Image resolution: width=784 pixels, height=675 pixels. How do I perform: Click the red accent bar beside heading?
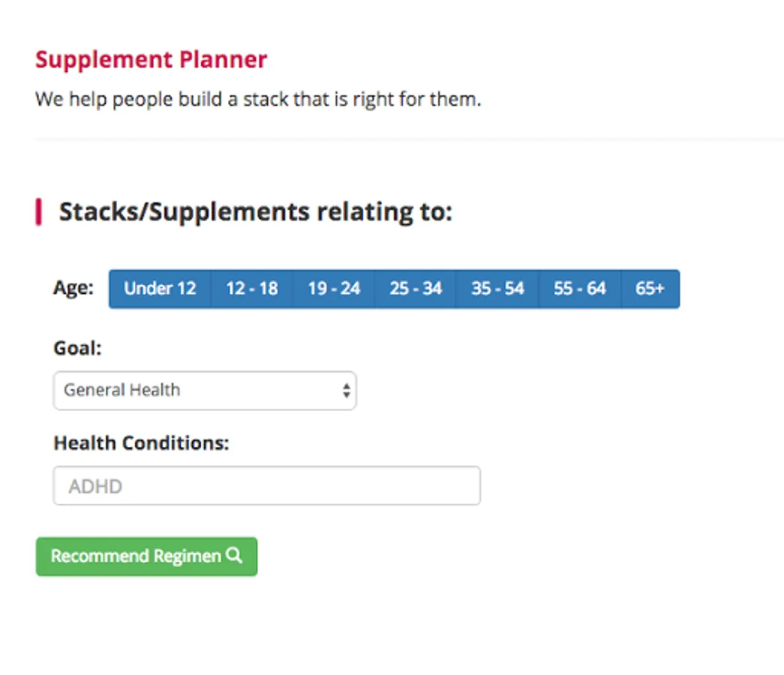click(38, 212)
